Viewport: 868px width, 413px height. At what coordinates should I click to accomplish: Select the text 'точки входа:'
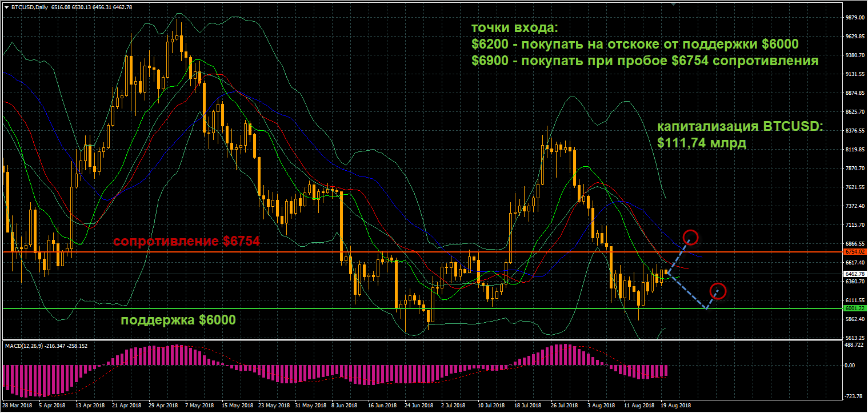515,29
